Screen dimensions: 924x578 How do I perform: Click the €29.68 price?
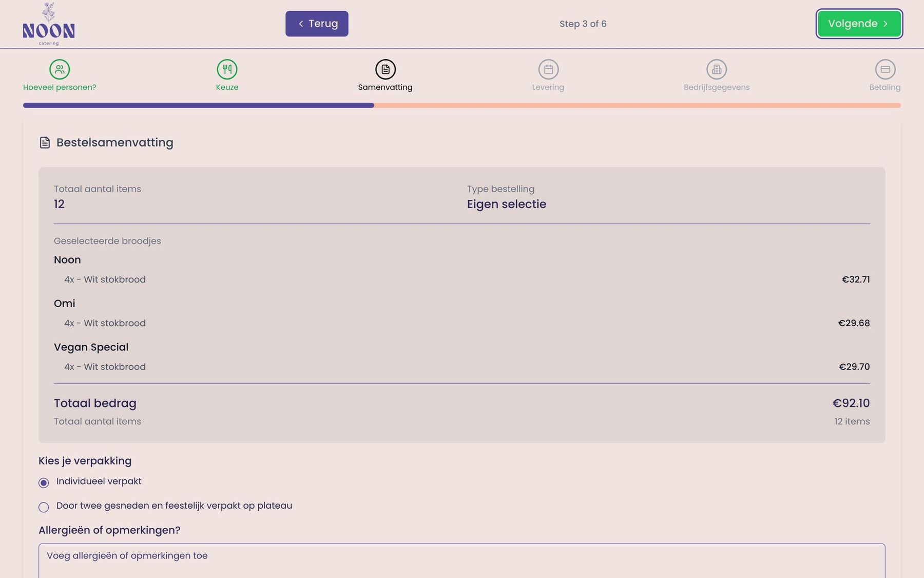[854, 323]
